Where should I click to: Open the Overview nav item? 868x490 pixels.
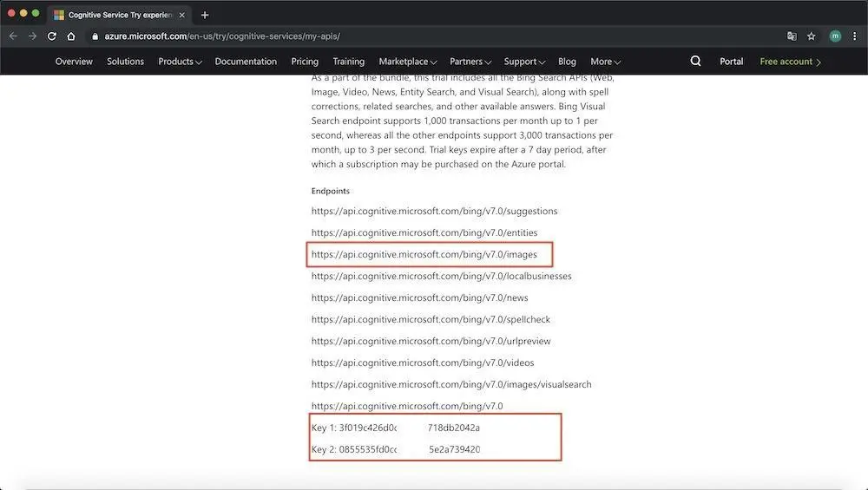click(74, 62)
